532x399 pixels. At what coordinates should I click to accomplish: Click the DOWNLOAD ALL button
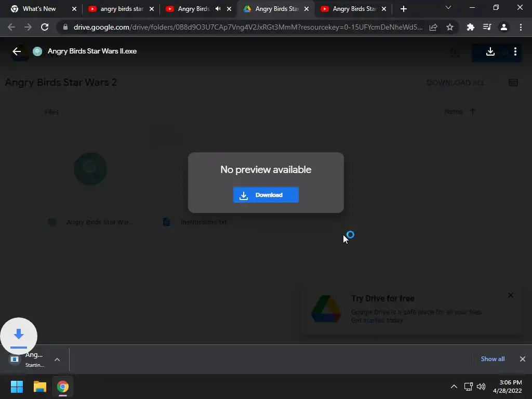[455, 83]
